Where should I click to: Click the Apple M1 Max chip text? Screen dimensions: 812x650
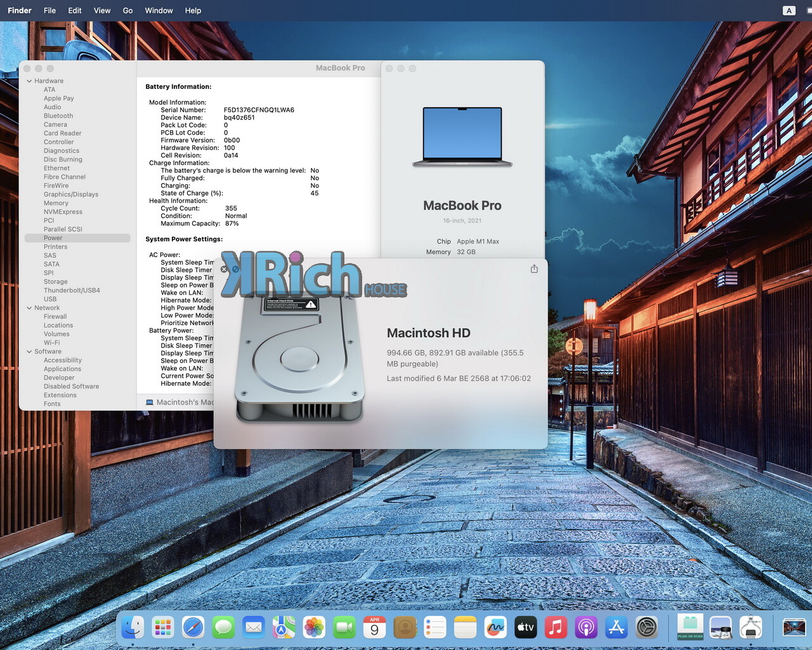(478, 241)
